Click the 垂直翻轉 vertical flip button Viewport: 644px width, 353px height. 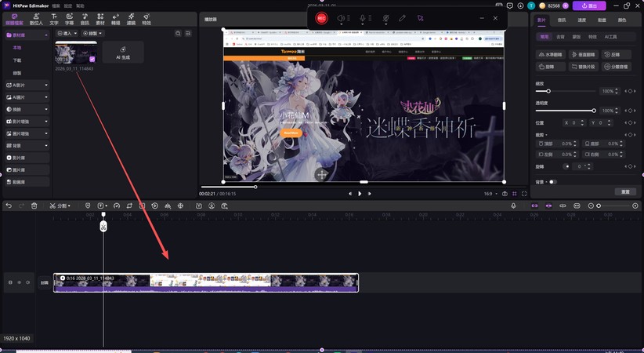(x=583, y=54)
